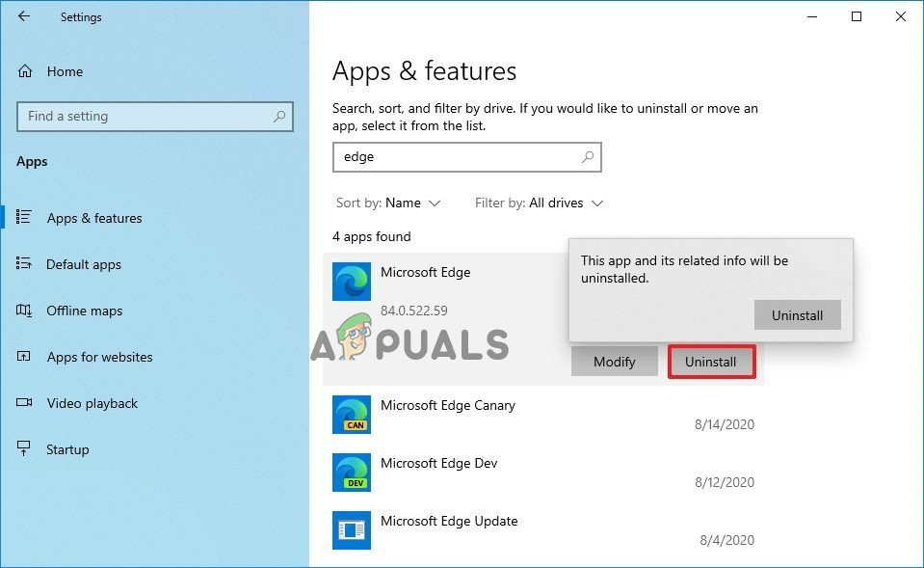Click the Offline maps sidebar icon

(23, 310)
